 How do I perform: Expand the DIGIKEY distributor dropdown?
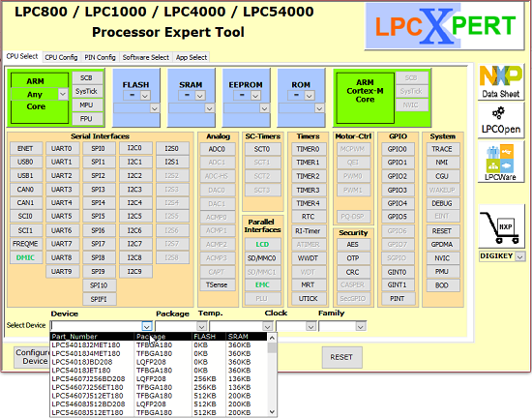coord(519,256)
